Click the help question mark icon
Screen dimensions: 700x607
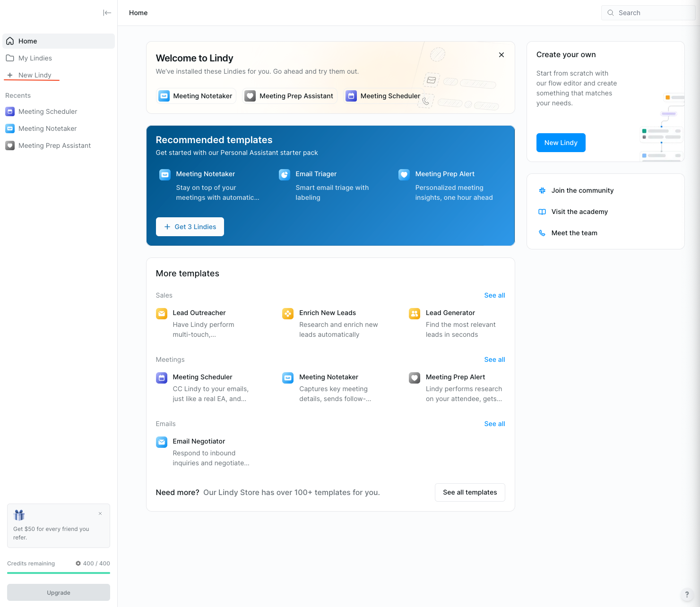pos(687,594)
